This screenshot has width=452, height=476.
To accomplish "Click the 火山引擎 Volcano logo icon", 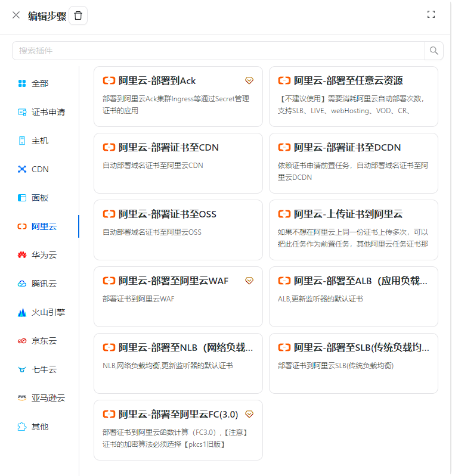I will click(x=22, y=312).
